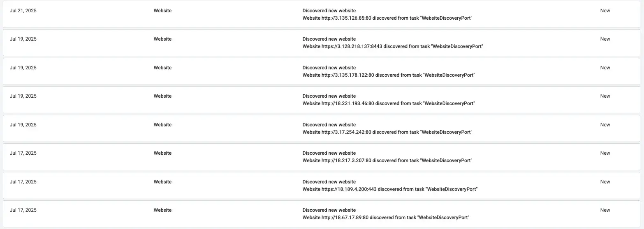
Task: Click the date cell in 18.189.4.200 row
Action: pos(23,182)
